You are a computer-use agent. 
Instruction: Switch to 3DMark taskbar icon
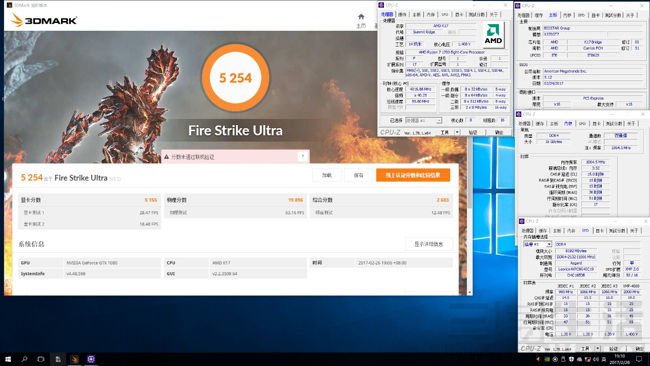click(74, 359)
